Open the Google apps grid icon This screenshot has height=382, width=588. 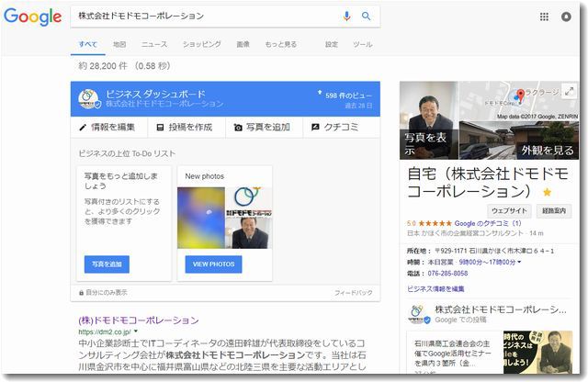click(x=544, y=17)
